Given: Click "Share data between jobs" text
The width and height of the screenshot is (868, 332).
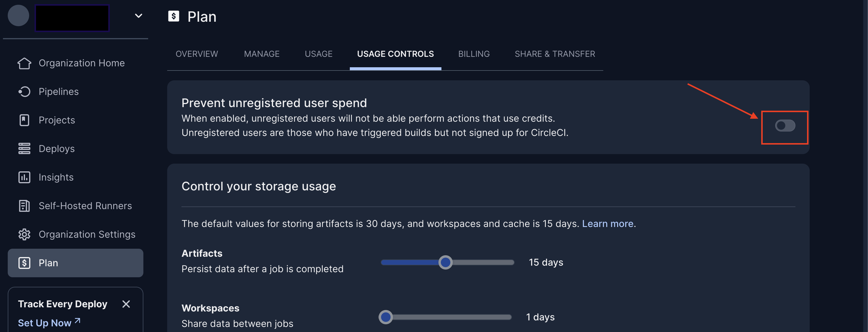Looking at the screenshot, I should pos(237,324).
